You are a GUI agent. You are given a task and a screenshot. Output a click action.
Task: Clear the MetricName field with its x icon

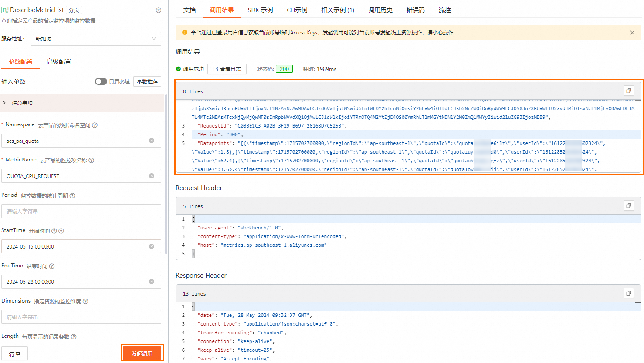(152, 176)
